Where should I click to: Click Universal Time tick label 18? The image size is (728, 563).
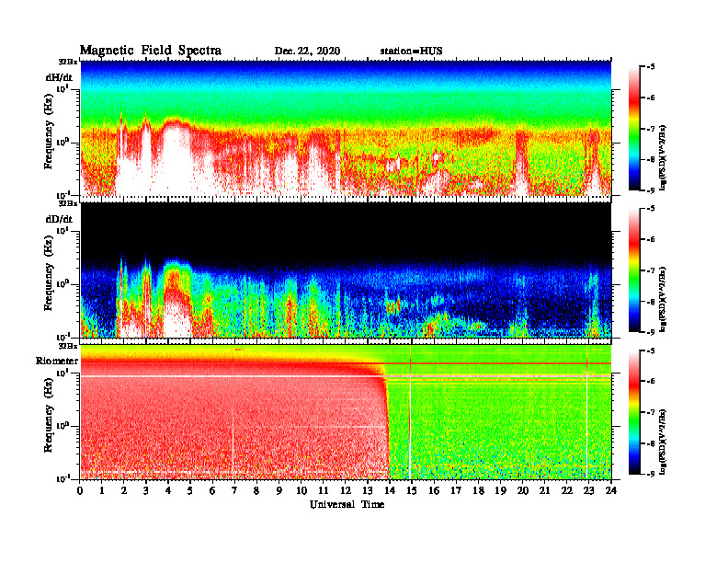point(478,490)
